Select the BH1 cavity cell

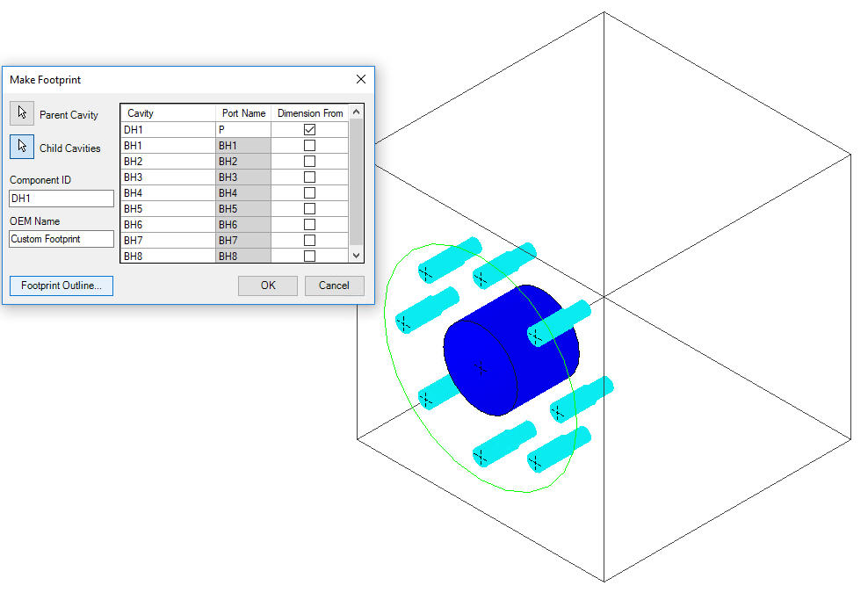[x=169, y=146]
